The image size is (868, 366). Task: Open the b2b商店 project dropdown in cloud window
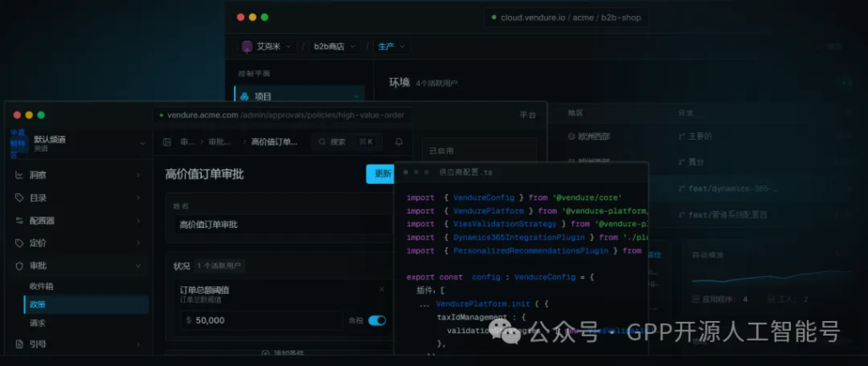tap(335, 47)
